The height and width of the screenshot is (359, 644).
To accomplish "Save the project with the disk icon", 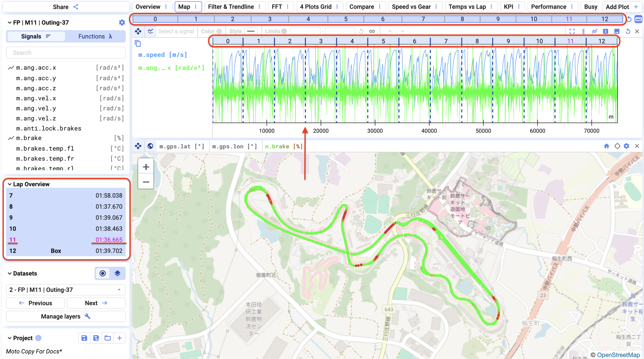I will (x=84, y=338).
